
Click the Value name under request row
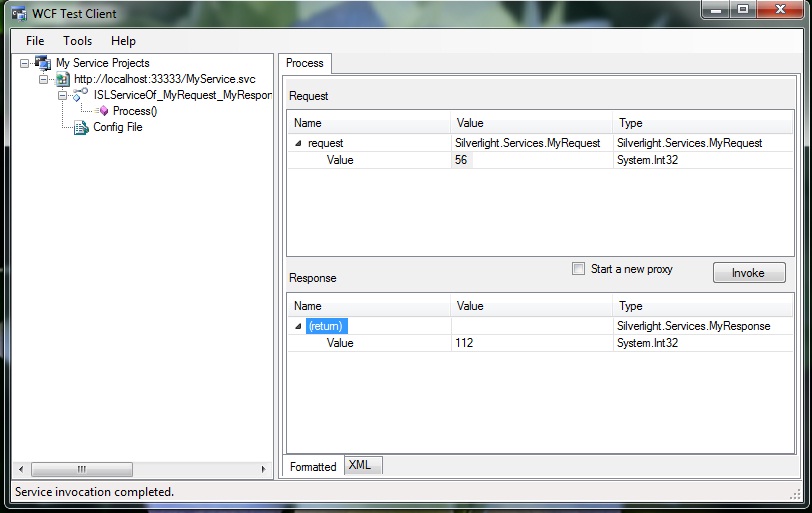coord(340,160)
